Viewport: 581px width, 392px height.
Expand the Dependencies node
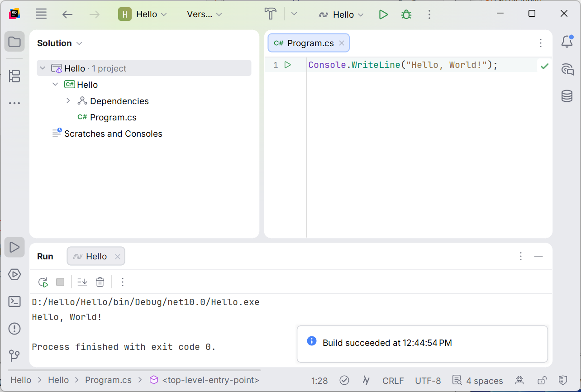[68, 101]
